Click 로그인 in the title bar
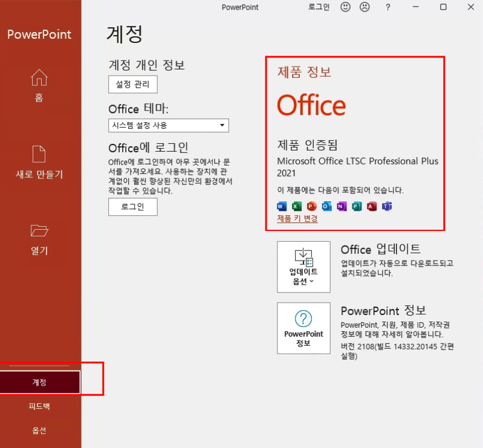The image size is (483, 448). click(x=319, y=7)
